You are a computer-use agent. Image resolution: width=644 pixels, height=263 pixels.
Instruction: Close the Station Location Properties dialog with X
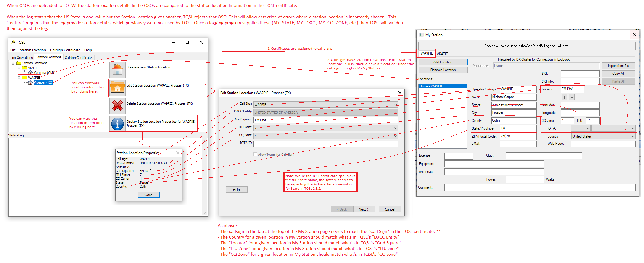pos(178,153)
